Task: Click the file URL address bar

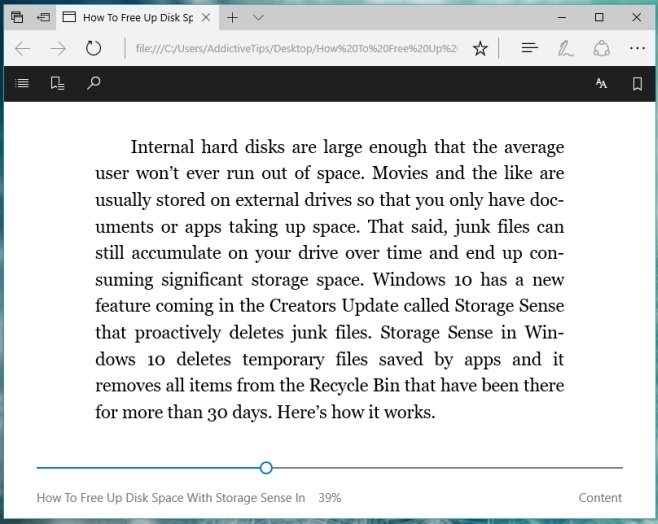Action: (x=296, y=49)
